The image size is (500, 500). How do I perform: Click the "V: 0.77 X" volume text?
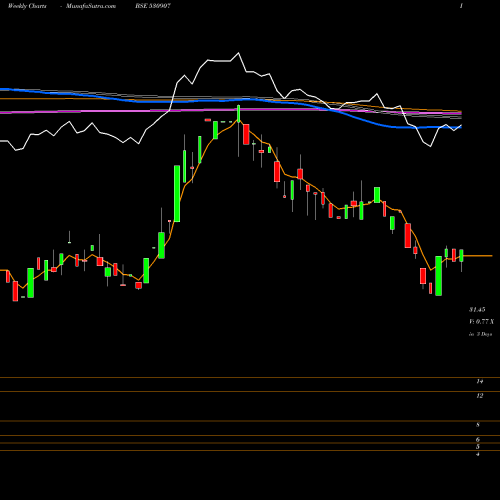coord(481,322)
